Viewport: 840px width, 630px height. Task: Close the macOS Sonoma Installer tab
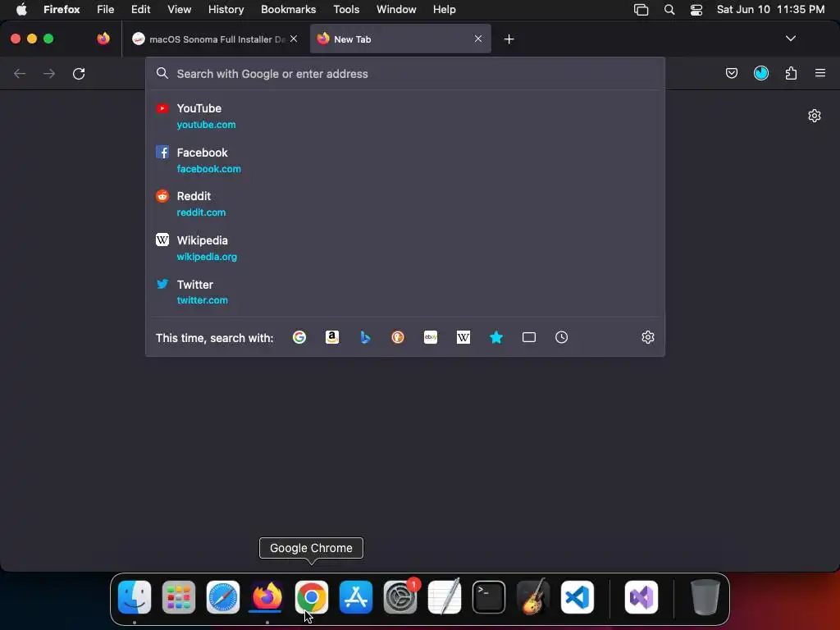(294, 39)
